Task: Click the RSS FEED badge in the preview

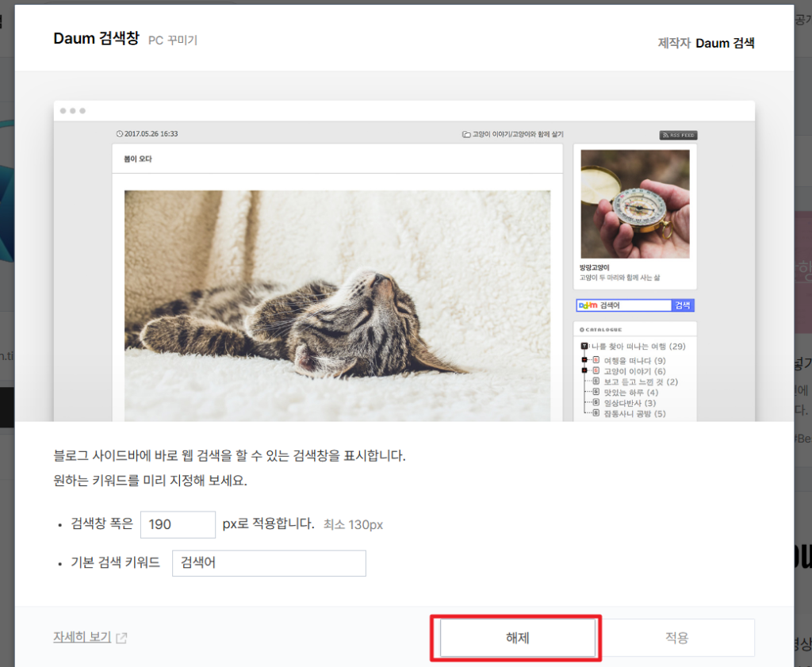Action: 678,135
